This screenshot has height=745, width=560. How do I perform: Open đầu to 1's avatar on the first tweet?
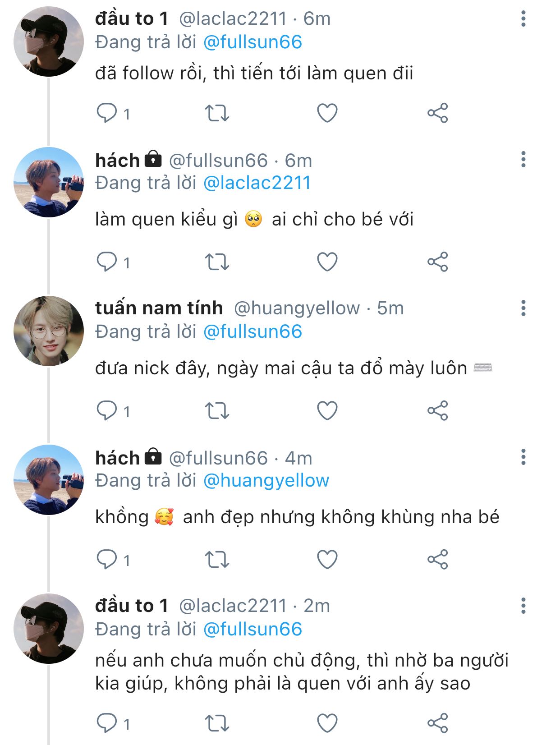[49, 41]
